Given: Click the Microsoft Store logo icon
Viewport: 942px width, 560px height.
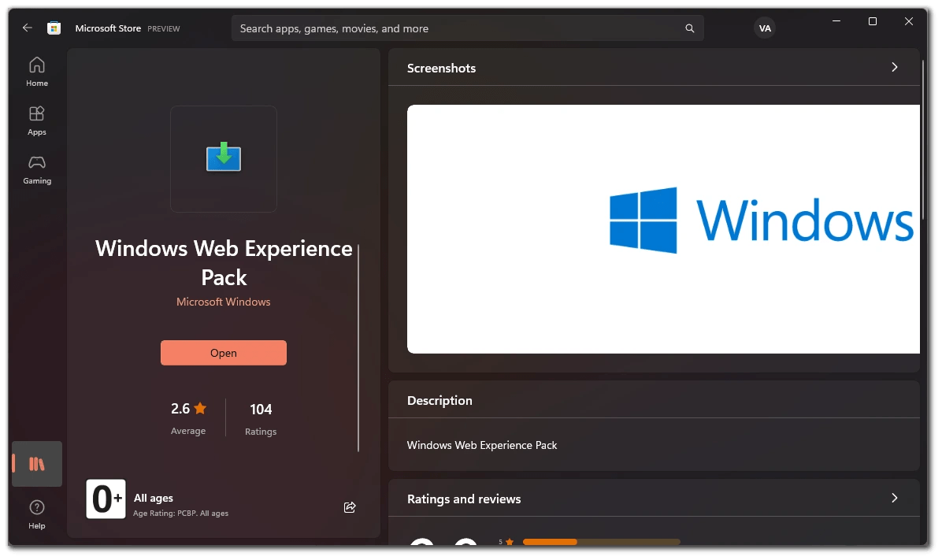Looking at the screenshot, I should (x=54, y=28).
